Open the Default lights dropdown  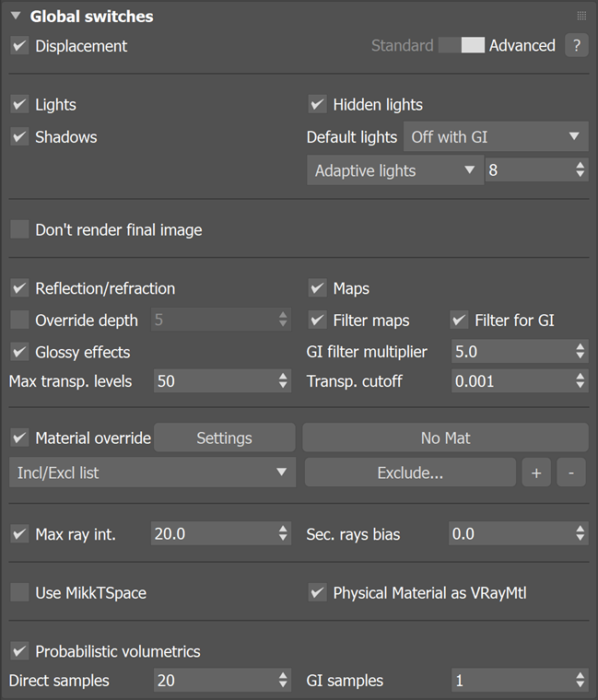495,137
